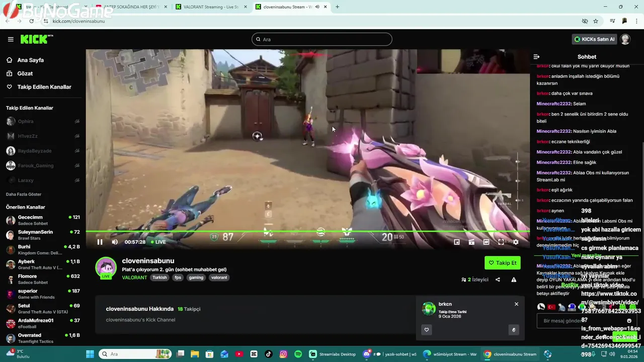Open recommended channel Flomore
The height and width of the screenshot is (362, 644).
43,279
